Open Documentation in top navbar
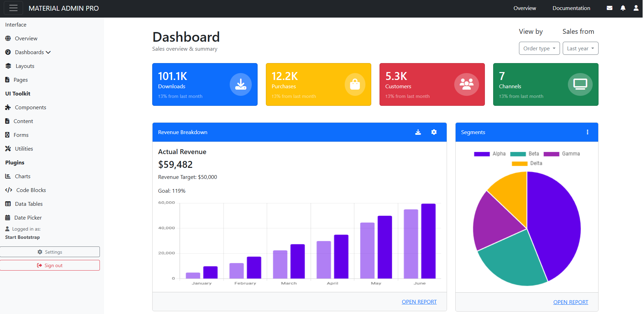644x314 pixels. point(571,8)
